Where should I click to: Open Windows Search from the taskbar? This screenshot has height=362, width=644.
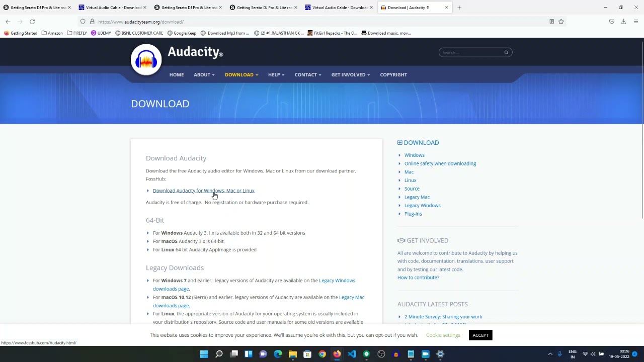point(219,354)
